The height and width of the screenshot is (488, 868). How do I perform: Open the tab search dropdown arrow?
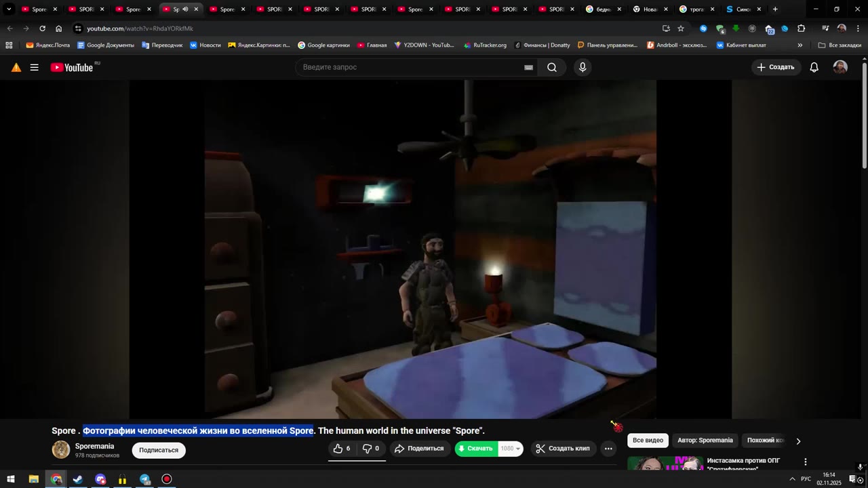9,9
